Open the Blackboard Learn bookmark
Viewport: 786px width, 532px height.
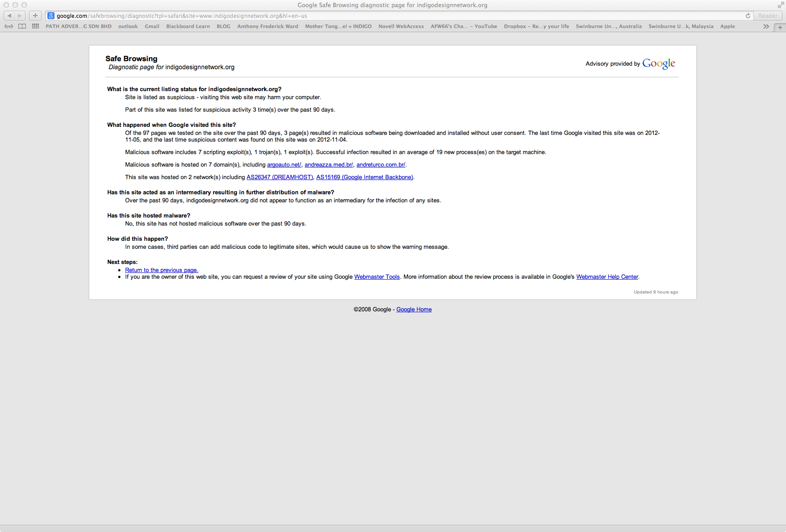click(x=188, y=26)
